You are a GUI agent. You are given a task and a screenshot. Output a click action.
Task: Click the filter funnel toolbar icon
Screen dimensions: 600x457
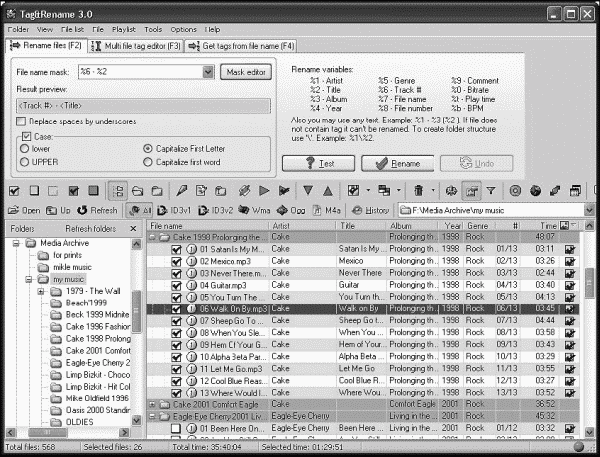coord(491,191)
